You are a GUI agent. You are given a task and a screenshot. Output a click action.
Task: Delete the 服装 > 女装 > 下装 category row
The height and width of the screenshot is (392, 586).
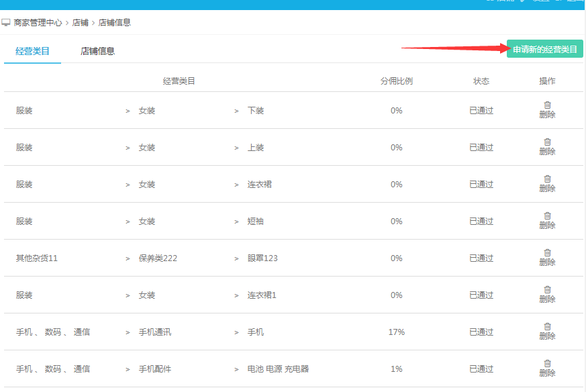pyautogui.click(x=547, y=105)
